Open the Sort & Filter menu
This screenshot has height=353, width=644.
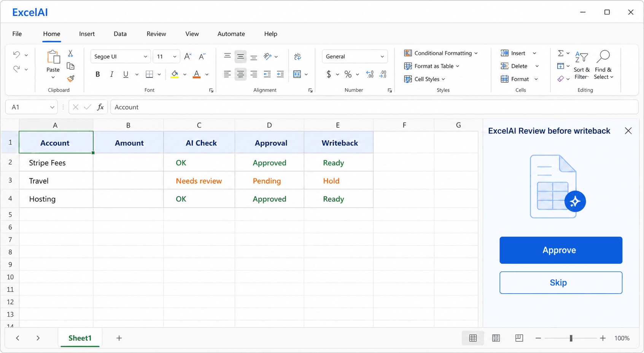pos(582,65)
